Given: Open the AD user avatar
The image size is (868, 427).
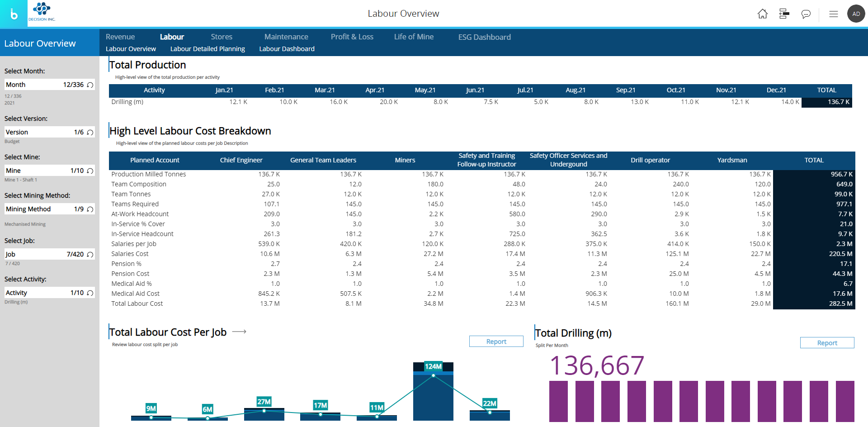Looking at the screenshot, I should 856,14.
